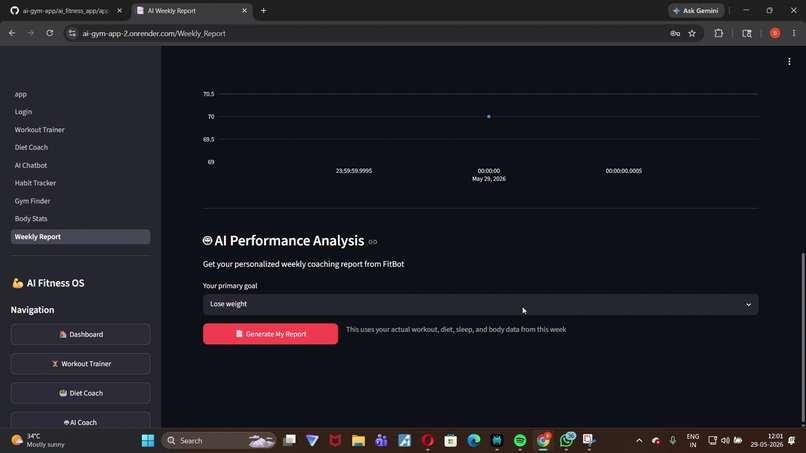Open the Habit Tracker page
Image resolution: width=806 pixels, height=453 pixels.
35,183
